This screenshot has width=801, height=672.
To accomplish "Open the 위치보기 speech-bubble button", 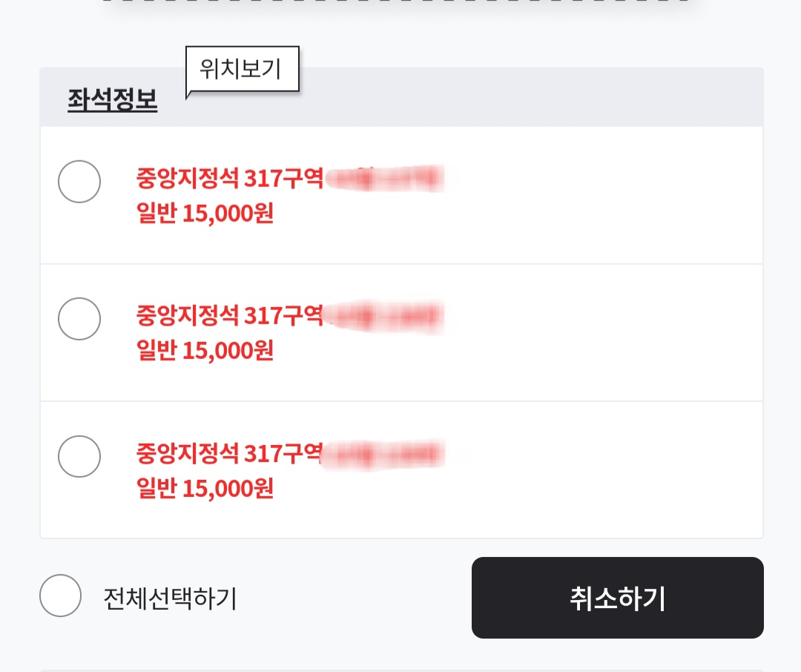I will point(242,69).
